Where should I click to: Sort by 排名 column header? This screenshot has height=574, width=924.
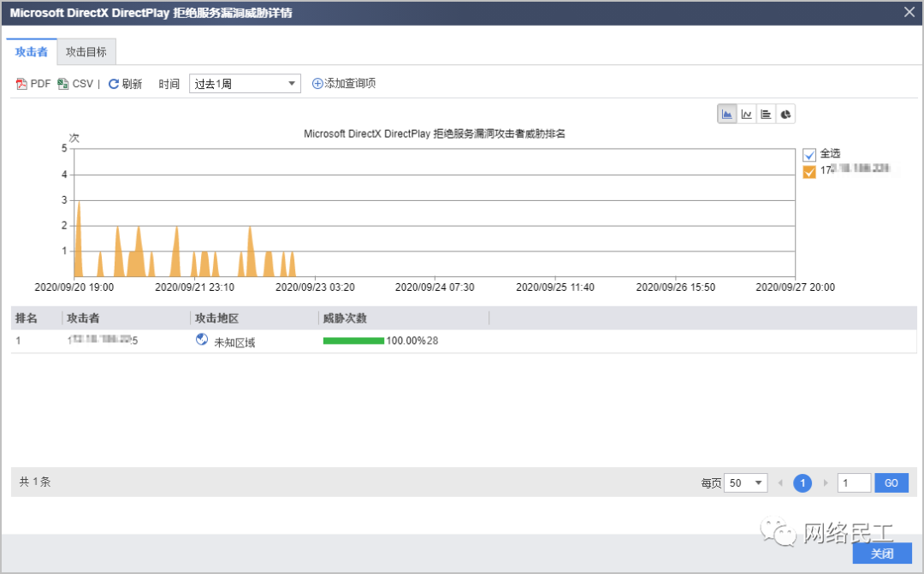[x=27, y=318]
